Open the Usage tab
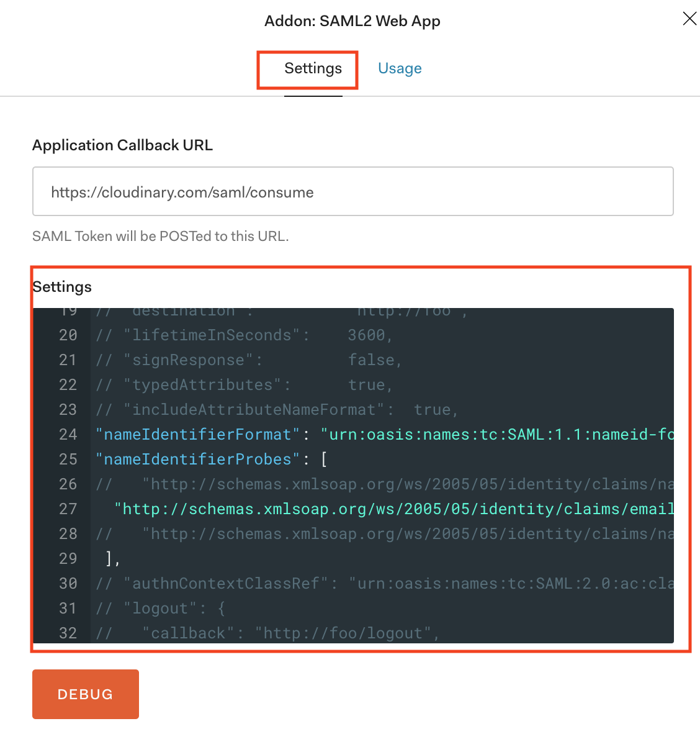Viewport: 700px width, 734px height. pos(400,68)
